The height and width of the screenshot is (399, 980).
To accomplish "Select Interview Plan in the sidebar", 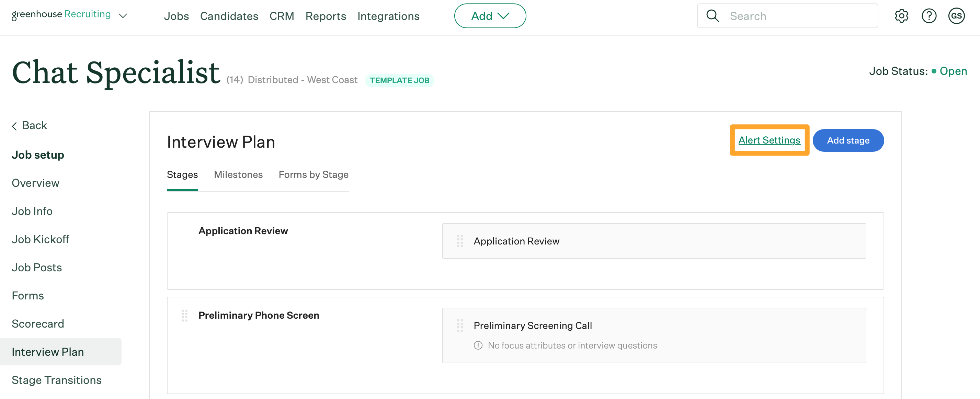I will (x=60, y=352).
